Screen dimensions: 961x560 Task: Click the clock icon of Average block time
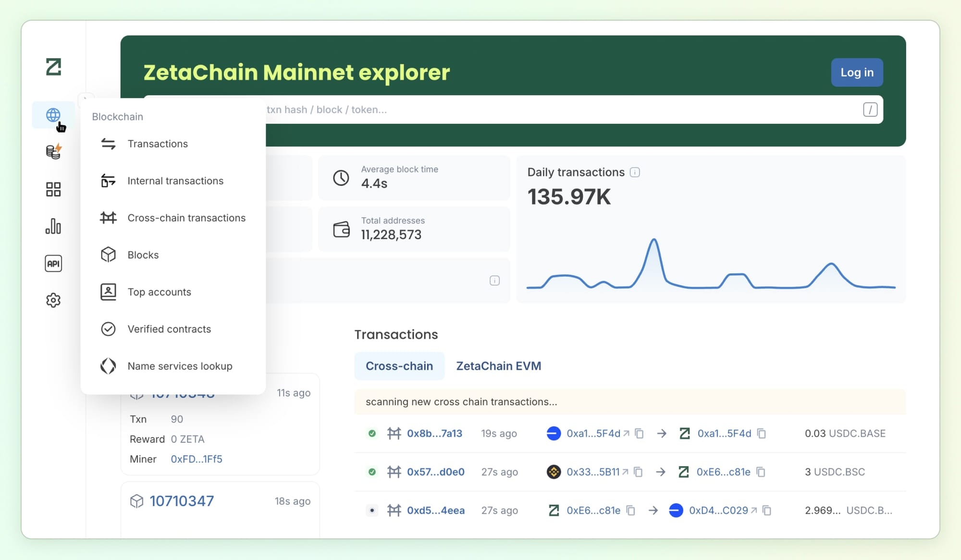click(x=341, y=178)
